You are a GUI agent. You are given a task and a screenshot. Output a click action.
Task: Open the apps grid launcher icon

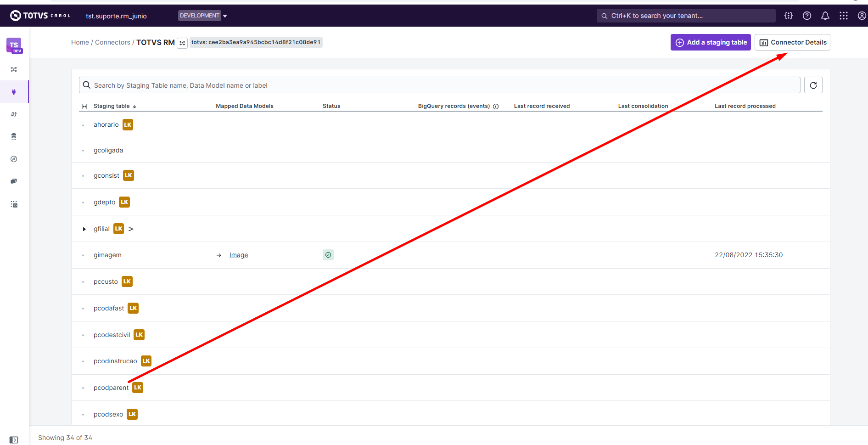[x=843, y=16]
